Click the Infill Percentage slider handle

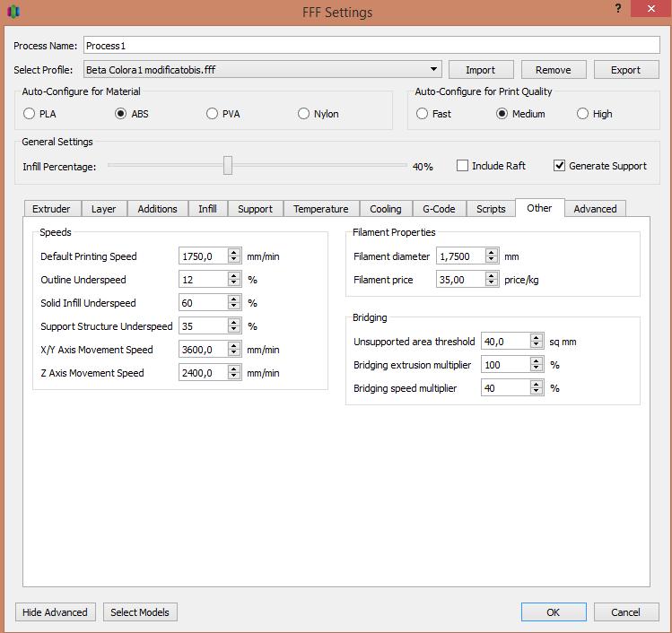pyautogui.click(x=228, y=165)
